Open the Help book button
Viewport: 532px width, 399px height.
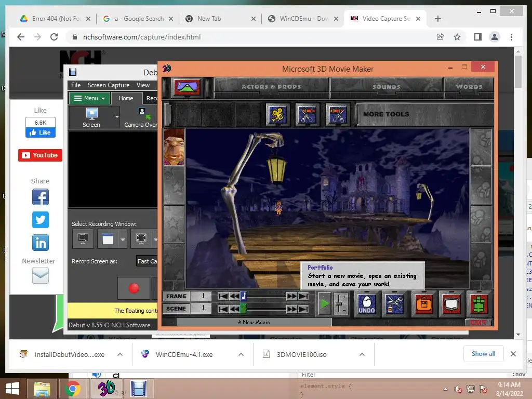pyautogui.click(x=451, y=303)
